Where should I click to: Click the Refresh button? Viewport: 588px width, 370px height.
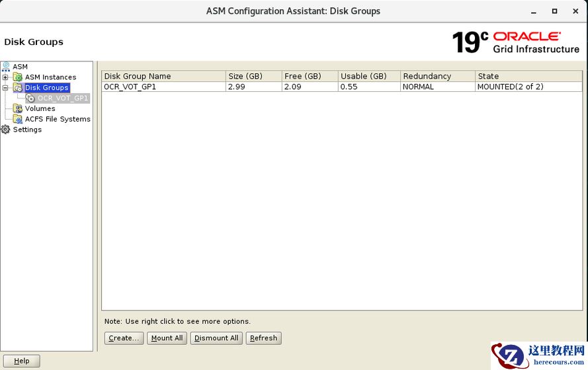click(x=263, y=338)
